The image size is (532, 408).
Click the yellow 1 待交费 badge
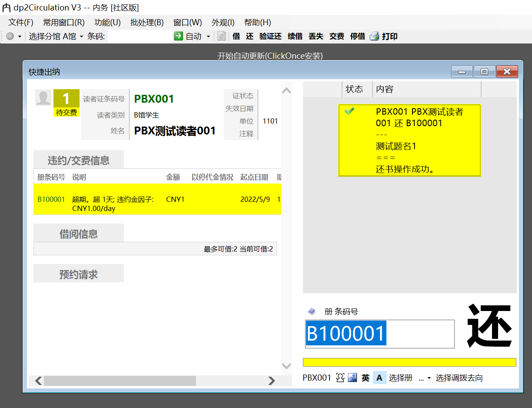click(66, 103)
